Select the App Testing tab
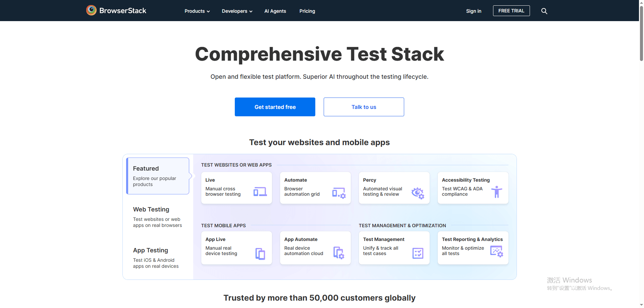Image resolution: width=644 pixels, height=308 pixels. pos(157,258)
